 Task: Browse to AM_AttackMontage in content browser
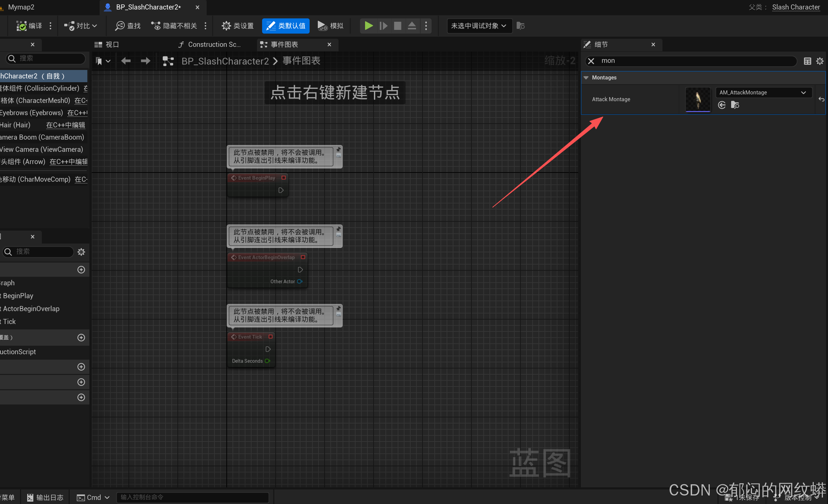[735, 105]
